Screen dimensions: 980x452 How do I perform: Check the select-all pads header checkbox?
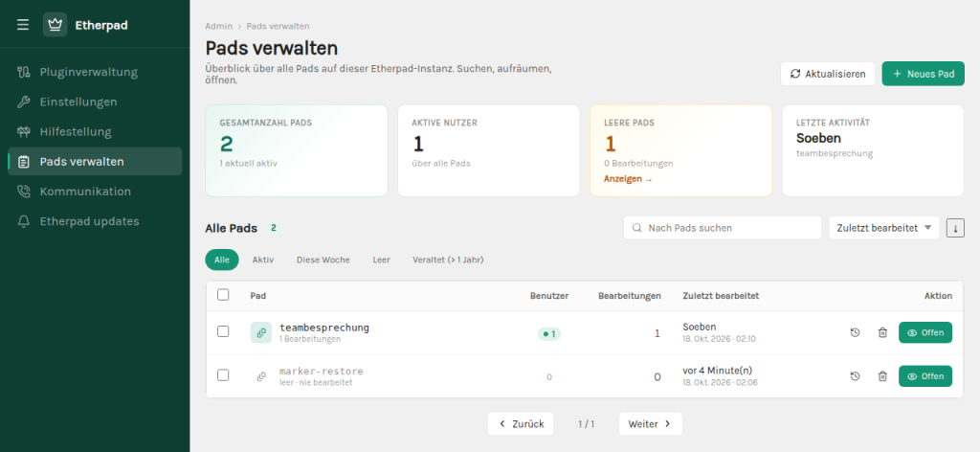pyautogui.click(x=223, y=294)
